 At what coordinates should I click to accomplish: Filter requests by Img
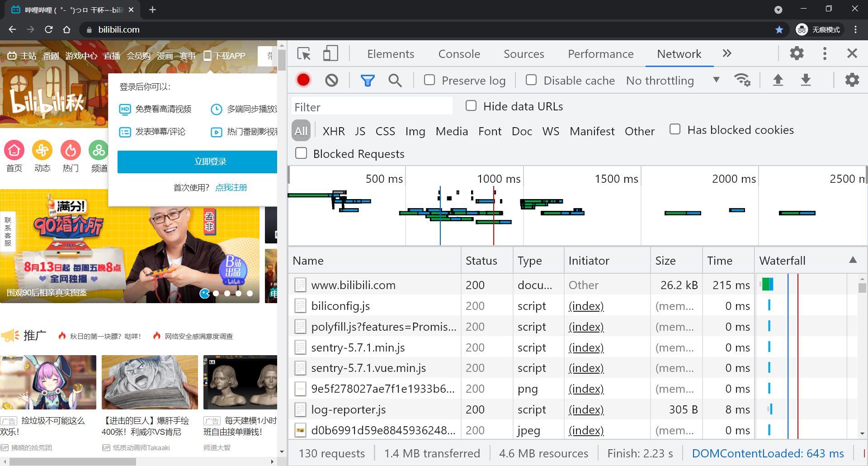(x=415, y=131)
